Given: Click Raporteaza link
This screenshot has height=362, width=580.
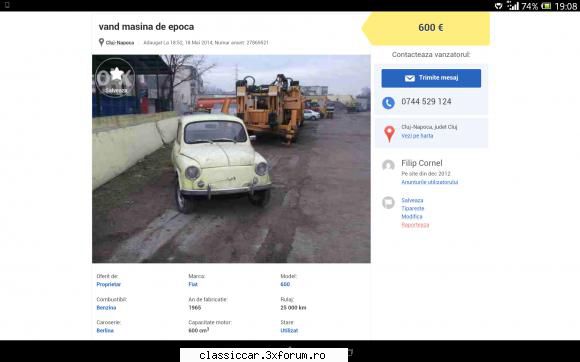Looking at the screenshot, I should pos(415,225).
